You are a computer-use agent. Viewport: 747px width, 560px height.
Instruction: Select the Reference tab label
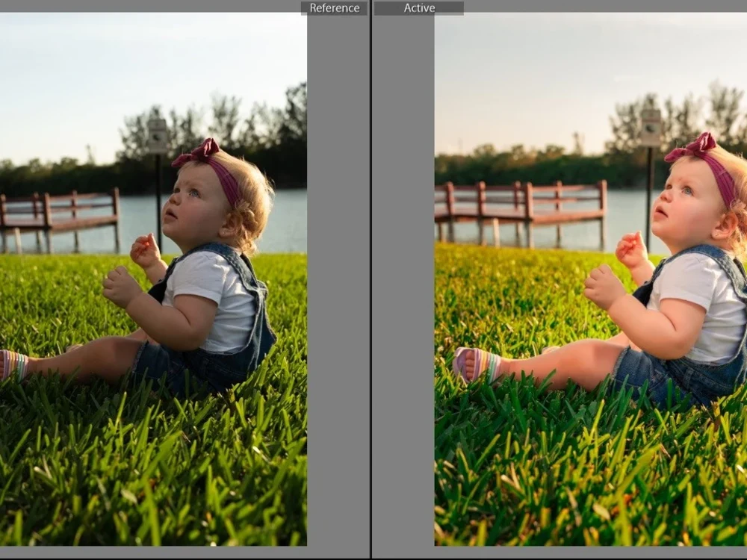coord(335,7)
